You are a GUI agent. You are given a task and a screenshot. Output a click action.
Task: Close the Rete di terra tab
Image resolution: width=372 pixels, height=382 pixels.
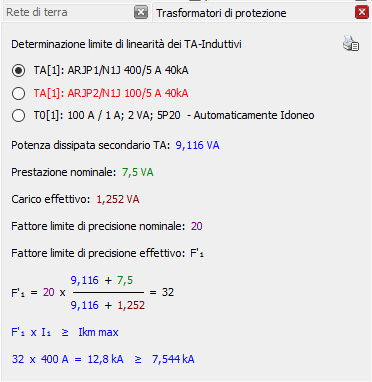pos(141,12)
